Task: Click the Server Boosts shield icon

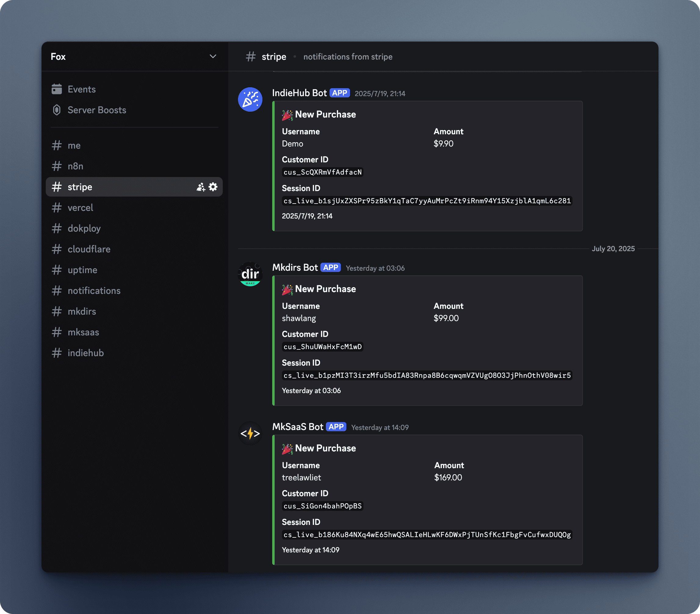Action: tap(57, 110)
